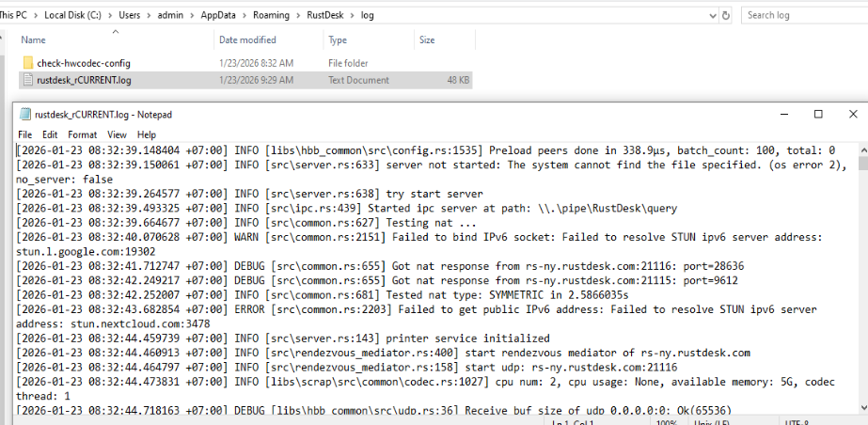Select the rustdesk_rCURRENT.log file name

84,80
